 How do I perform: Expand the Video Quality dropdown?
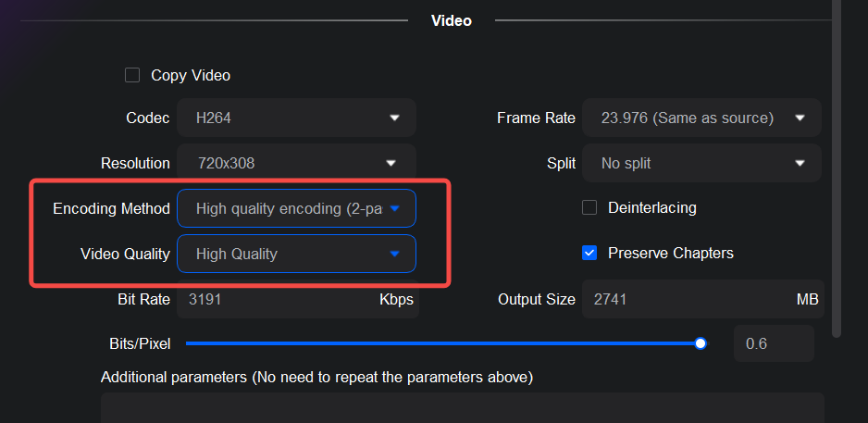[x=296, y=254]
